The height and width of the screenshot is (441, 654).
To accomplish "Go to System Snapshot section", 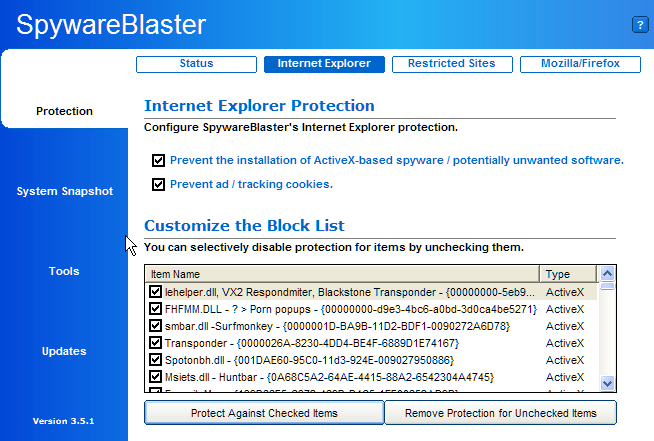I will click(65, 192).
